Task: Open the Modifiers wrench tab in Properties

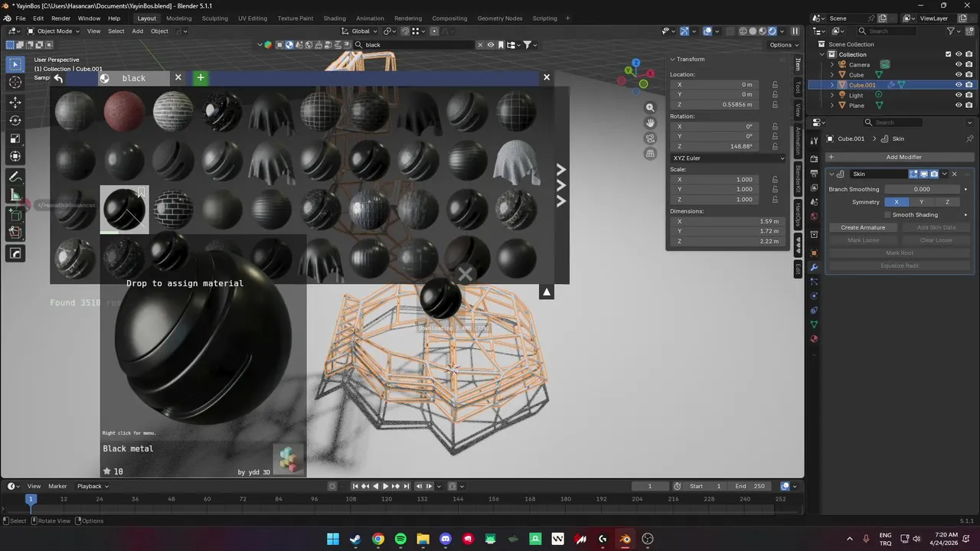Action: [814, 267]
